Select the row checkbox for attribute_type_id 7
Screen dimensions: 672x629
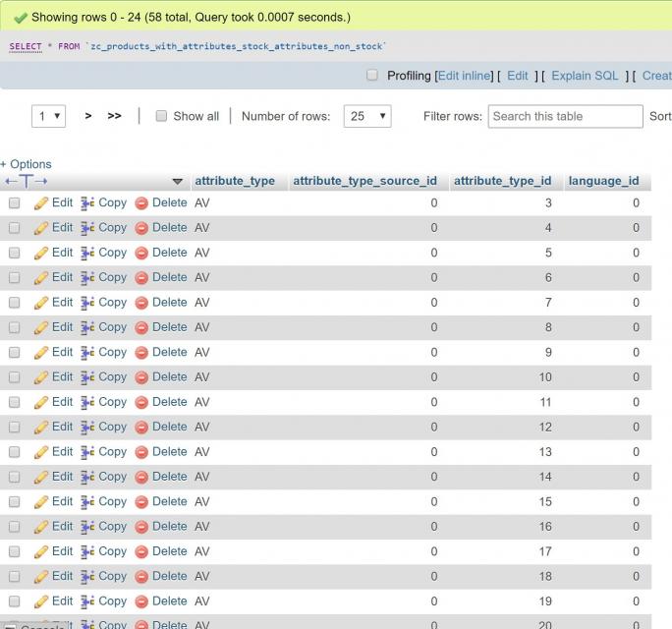point(14,303)
